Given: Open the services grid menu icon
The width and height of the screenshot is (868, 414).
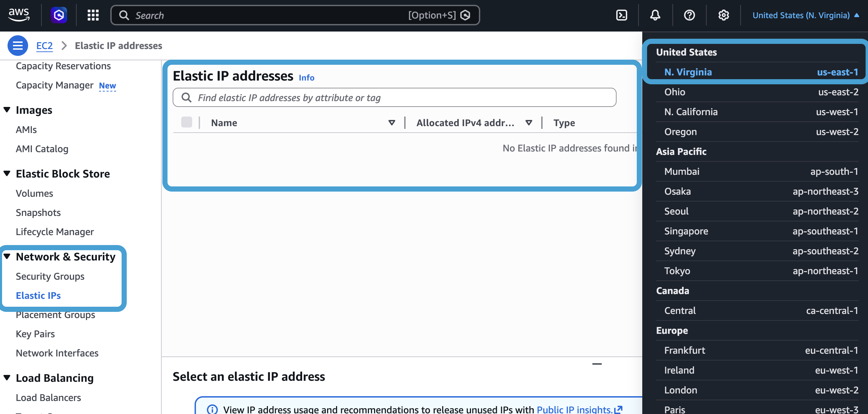Looking at the screenshot, I should [93, 15].
